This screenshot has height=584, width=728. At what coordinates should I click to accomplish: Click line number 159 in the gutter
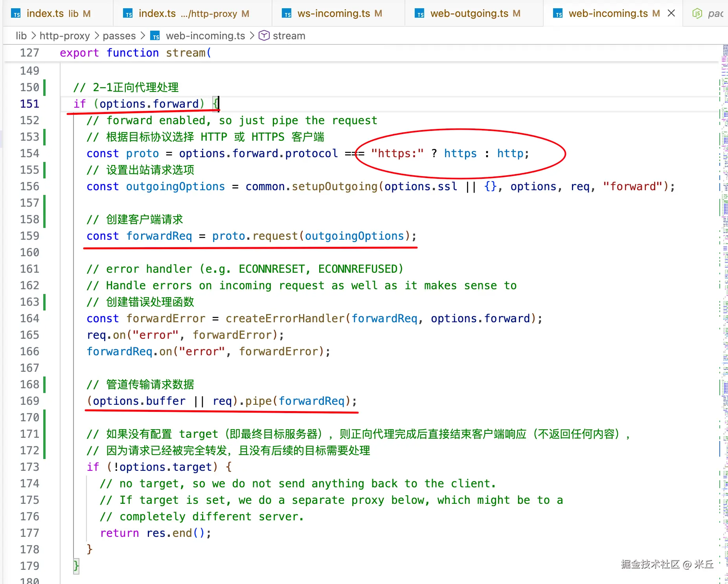30,236
